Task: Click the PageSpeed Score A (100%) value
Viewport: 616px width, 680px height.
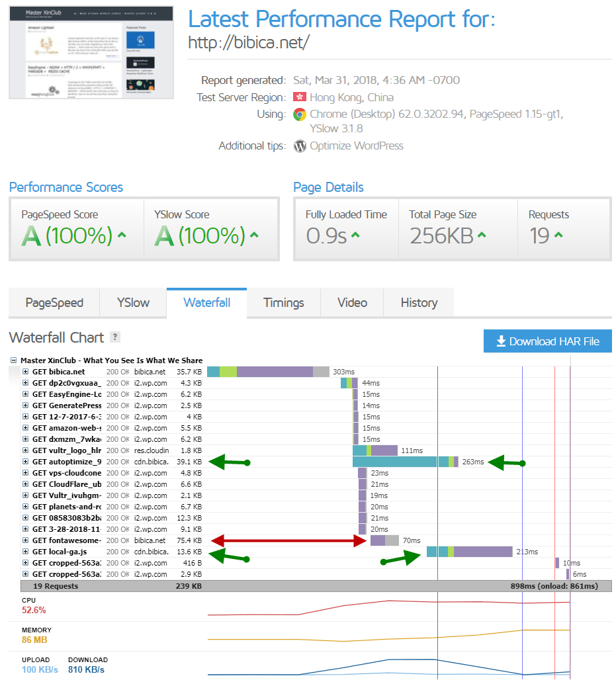Action: pos(67,236)
